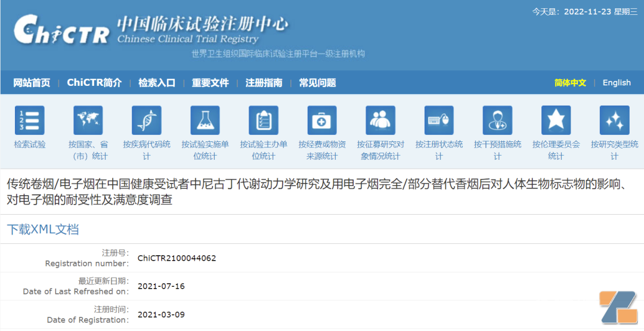Open 常见问题 in the navigation bar
Viewport: 644px width, 331px height.
(x=317, y=83)
